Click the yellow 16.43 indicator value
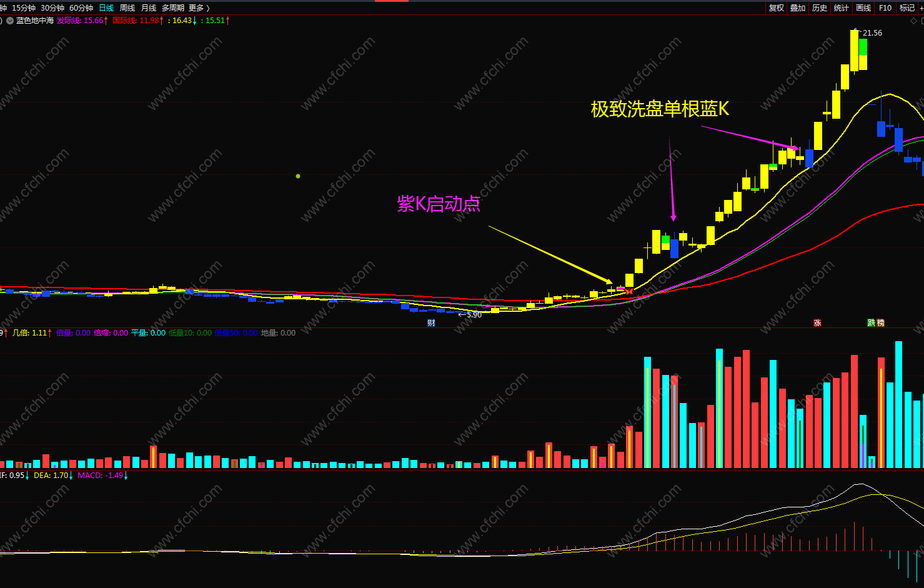 (x=182, y=21)
